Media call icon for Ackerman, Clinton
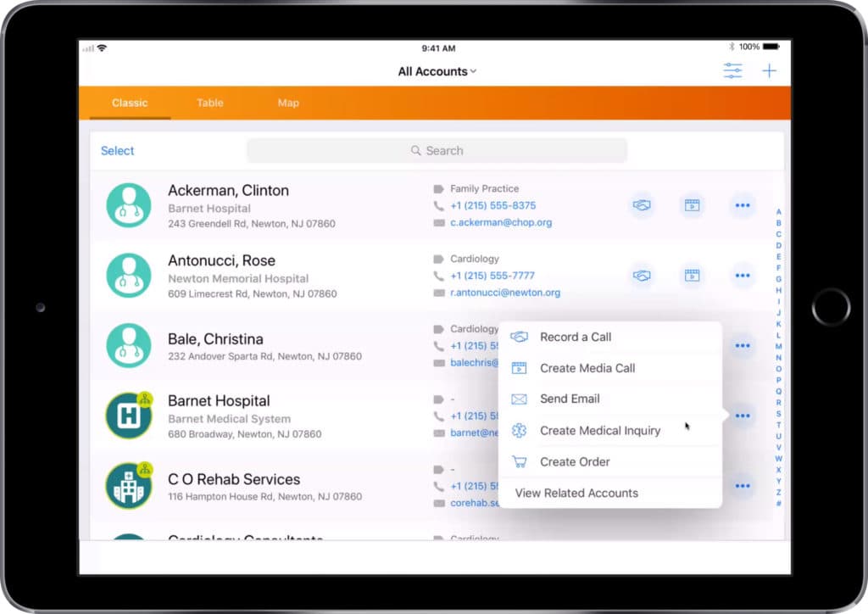This screenshot has height=614, width=868. pyautogui.click(x=692, y=205)
